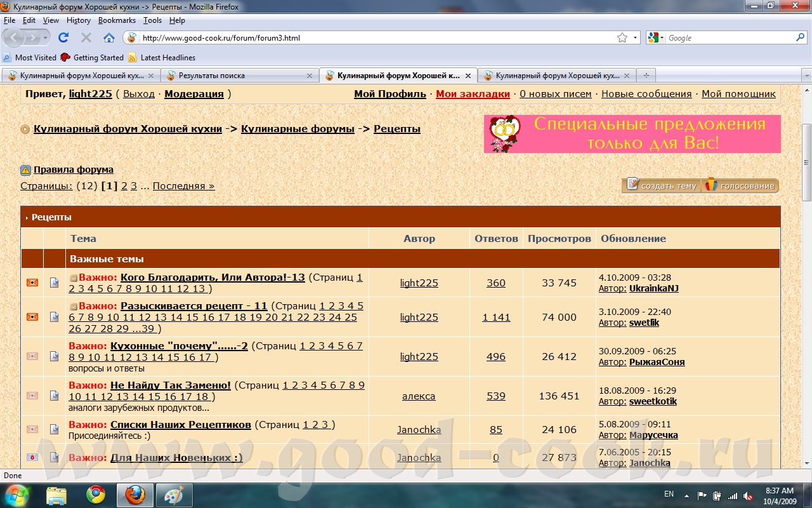Open Google Chrome from the taskbar

[x=96, y=494]
